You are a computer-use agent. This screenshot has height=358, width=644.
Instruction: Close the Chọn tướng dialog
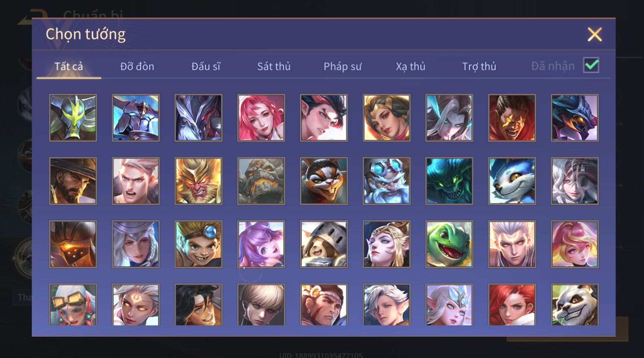(594, 34)
